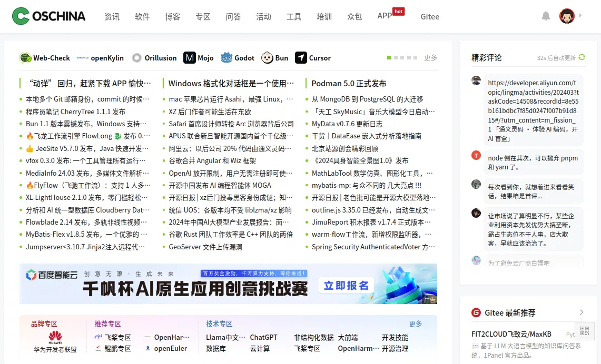Viewport: 601px width, 364px height.
Task: Open the Podman 5.0 正式发布 headline
Action: pyautogui.click(x=349, y=83)
